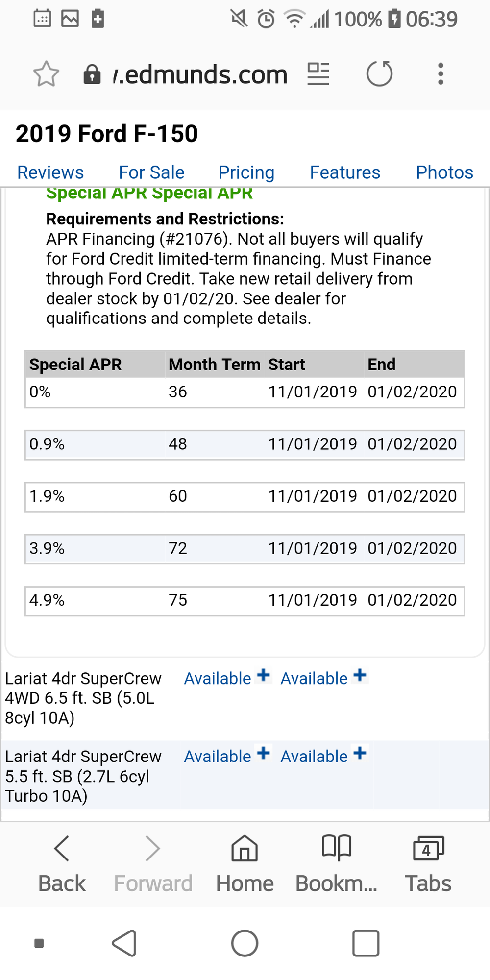Tap the edmunds.com address bar
This screenshot has height=980, width=490.
(x=201, y=73)
